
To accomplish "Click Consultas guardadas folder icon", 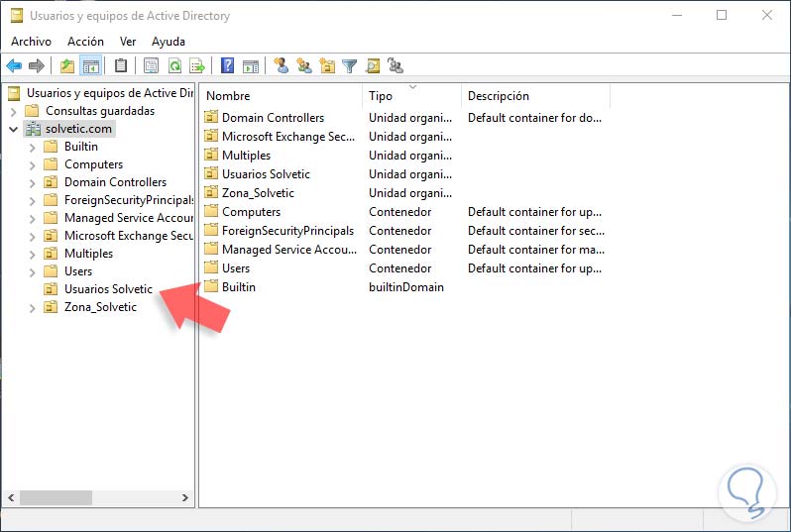I will [32, 110].
